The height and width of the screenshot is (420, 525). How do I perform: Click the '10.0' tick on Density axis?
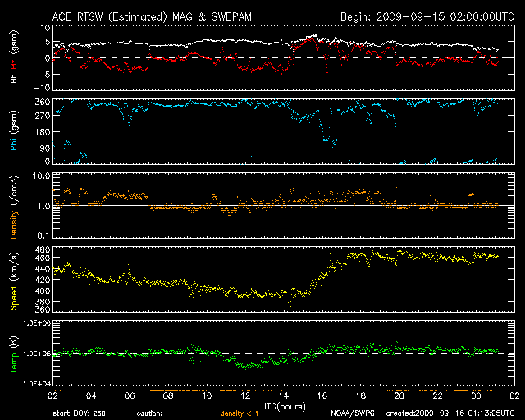coord(41,176)
